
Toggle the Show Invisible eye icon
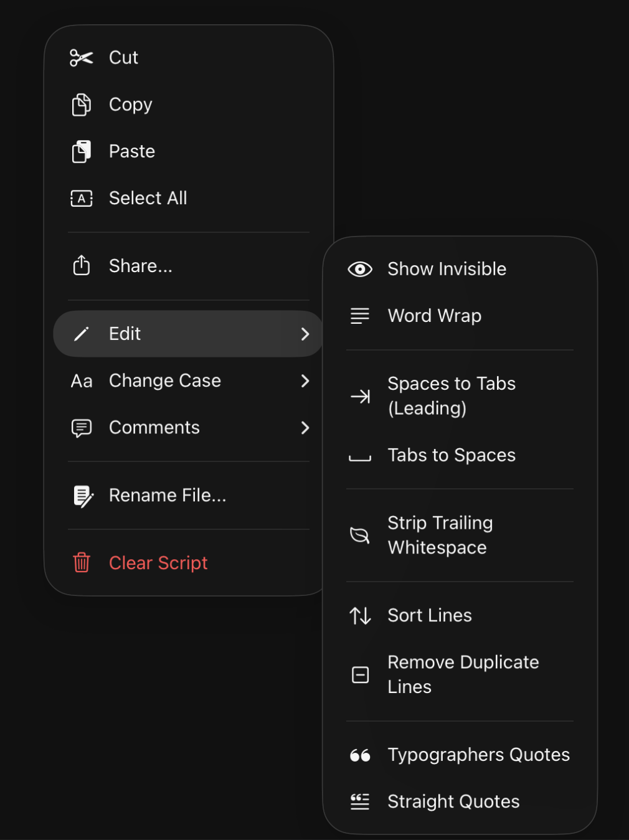point(360,269)
